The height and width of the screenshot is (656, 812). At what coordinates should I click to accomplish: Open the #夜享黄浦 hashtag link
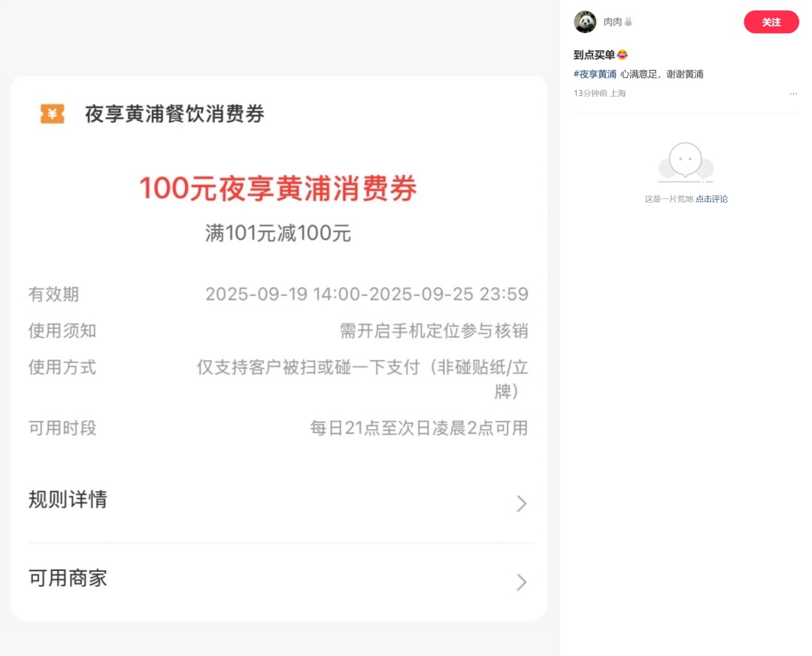pos(595,74)
